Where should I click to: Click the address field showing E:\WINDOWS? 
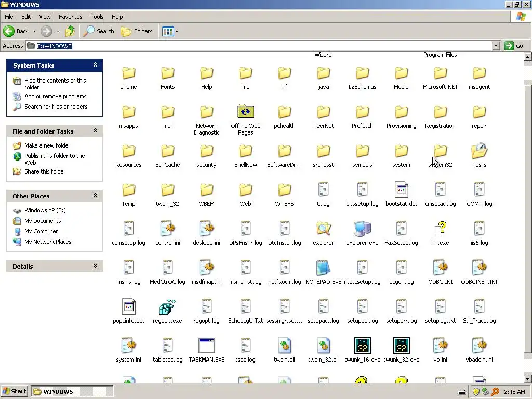pos(260,46)
